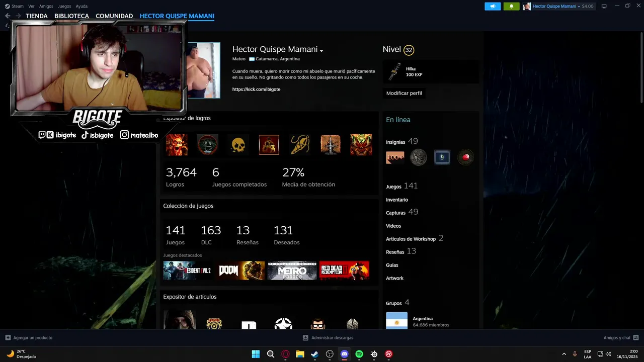Open the Steam taskbar icon
This screenshot has height=362, width=644.
[314, 354]
